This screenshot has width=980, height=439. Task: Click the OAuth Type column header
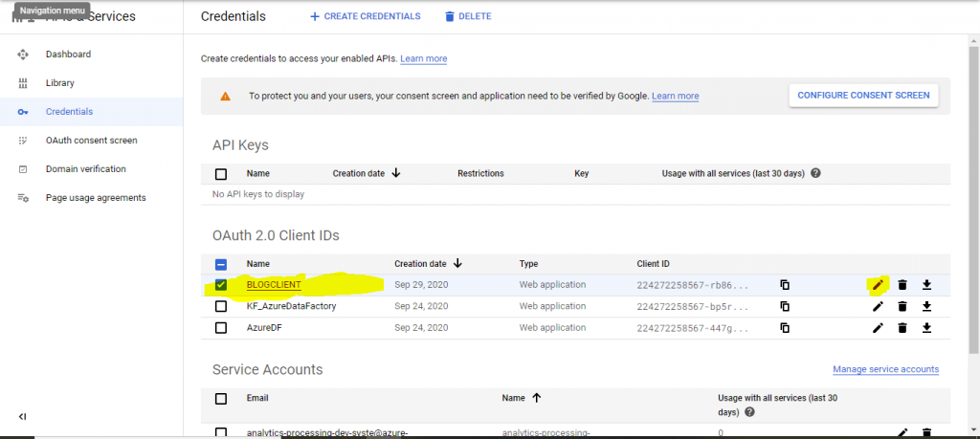pyautogui.click(x=528, y=264)
